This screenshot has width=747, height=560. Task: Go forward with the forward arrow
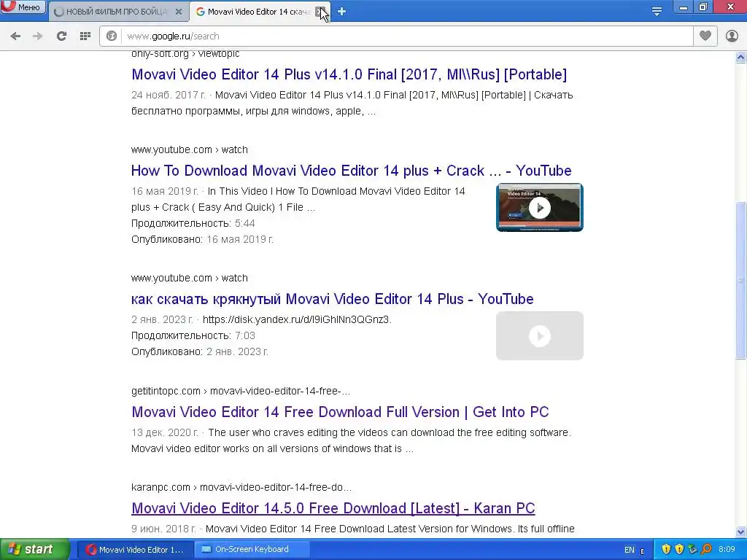(x=38, y=36)
